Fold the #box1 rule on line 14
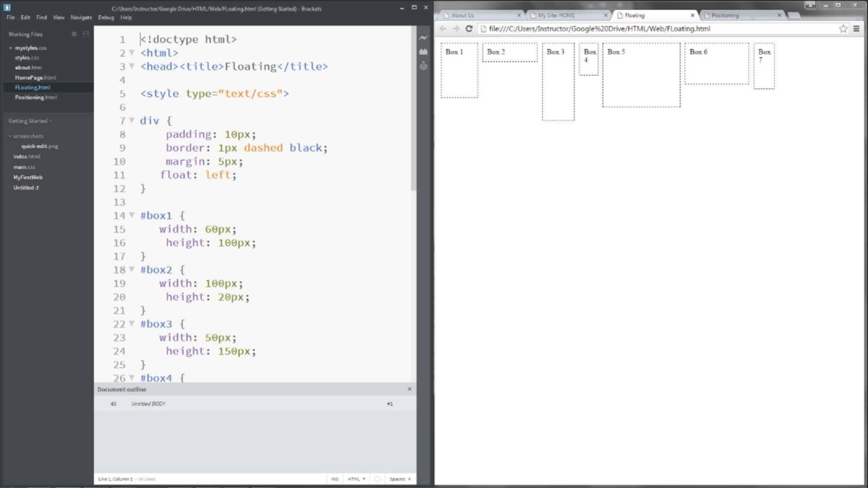The width and height of the screenshot is (868, 488). click(132, 216)
